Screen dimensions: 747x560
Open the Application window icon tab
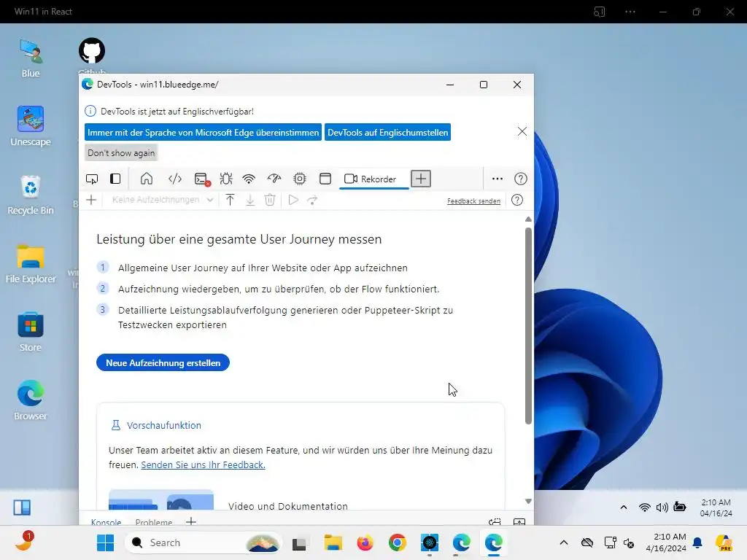click(325, 179)
